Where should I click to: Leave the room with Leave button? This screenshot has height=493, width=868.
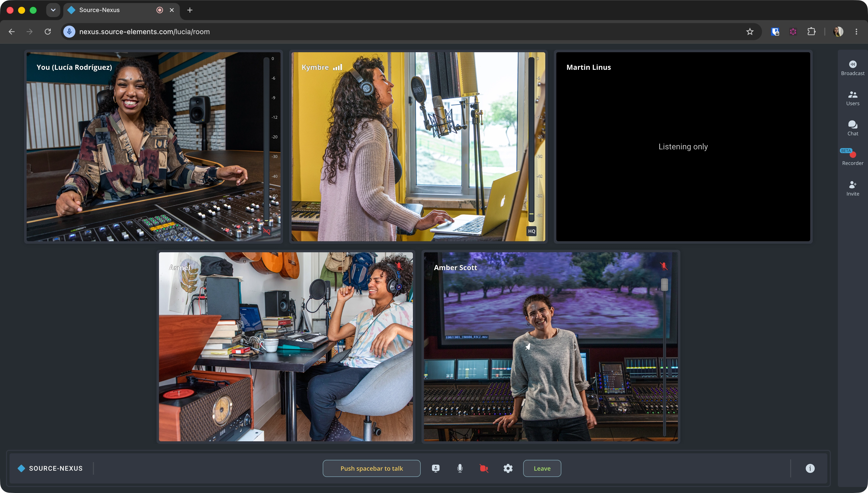542,468
